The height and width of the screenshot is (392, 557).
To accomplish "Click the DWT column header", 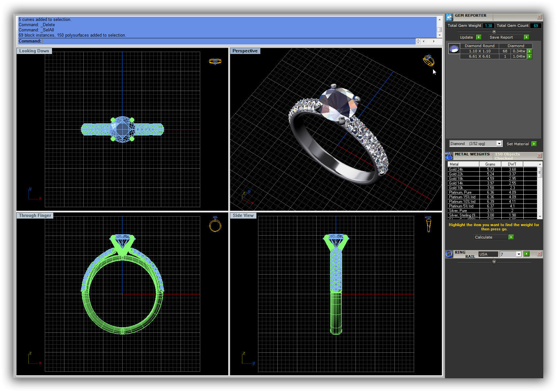I will point(512,164).
